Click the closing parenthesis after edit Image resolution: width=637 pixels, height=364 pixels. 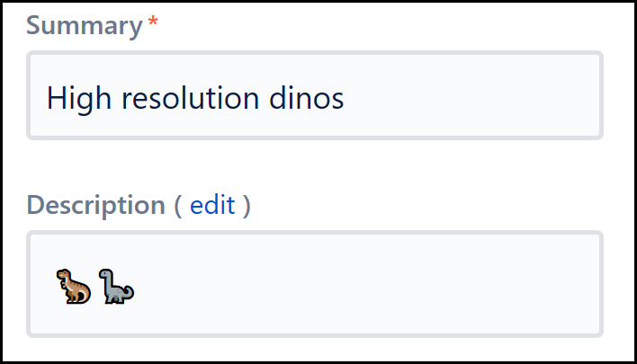[246, 205]
